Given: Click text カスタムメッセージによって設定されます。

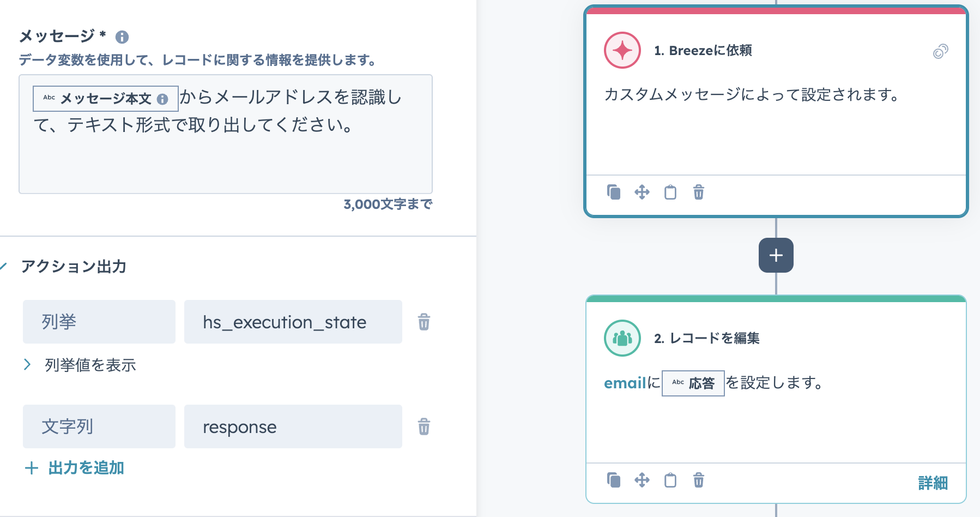Looking at the screenshot, I should (752, 95).
